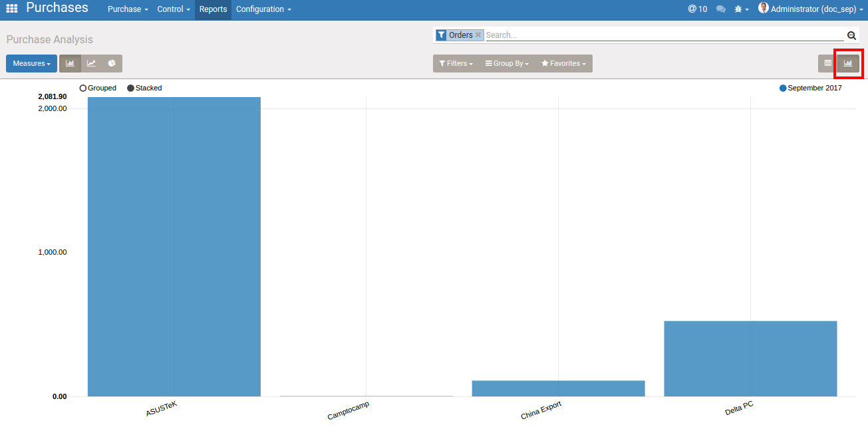Remove the Orders filter facet
This screenshot has width=868, height=427.
tap(478, 35)
